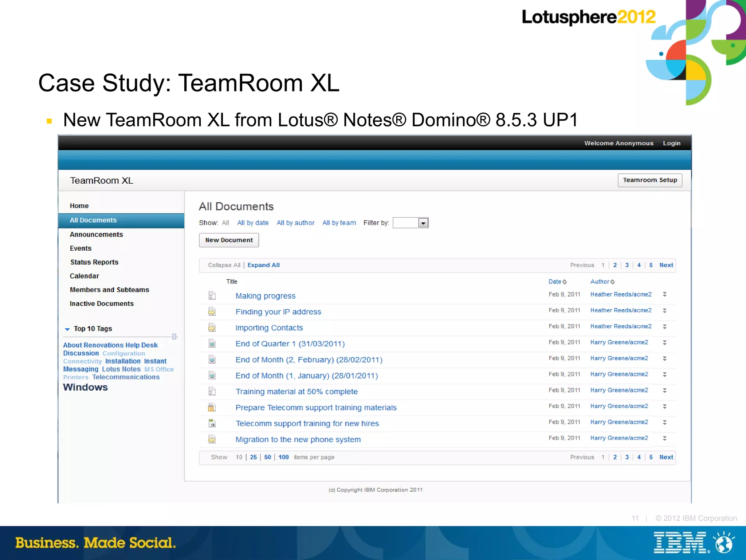Click author Heather Reeds/acme2 on Making progress row
Viewport: 746px width, 560px height.
621,294
